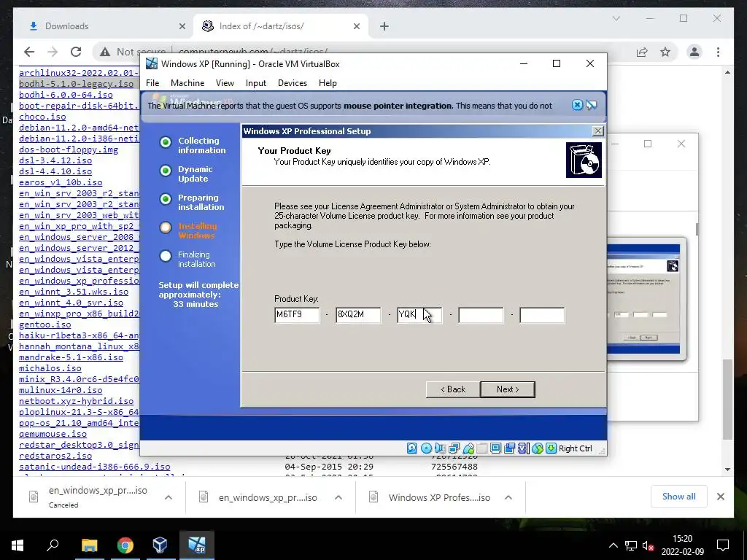This screenshot has height=560, width=747.
Task: Click the muted volume icon in system tray
Action: tap(648, 545)
